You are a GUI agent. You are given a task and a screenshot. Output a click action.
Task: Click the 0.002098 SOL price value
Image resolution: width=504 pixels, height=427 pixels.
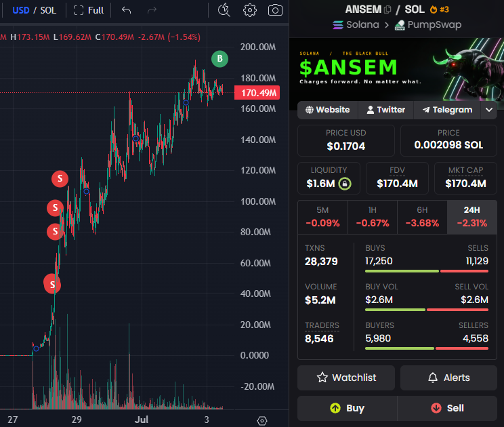point(448,145)
